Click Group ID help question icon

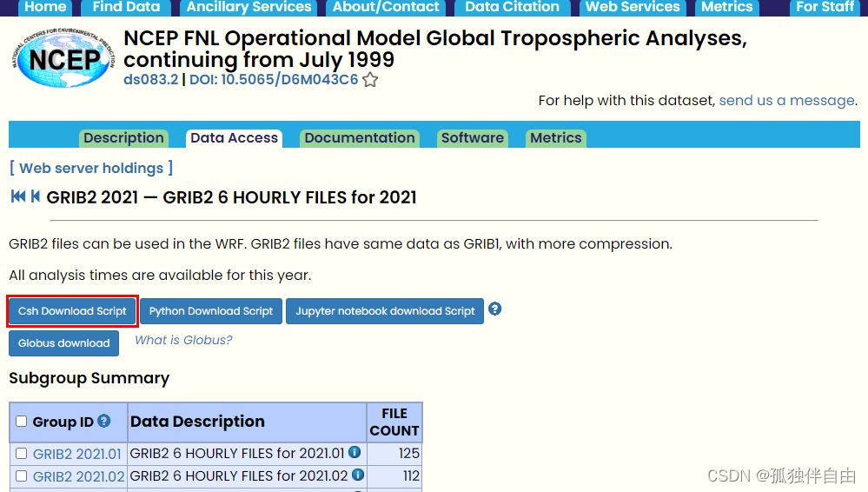tap(103, 421)
